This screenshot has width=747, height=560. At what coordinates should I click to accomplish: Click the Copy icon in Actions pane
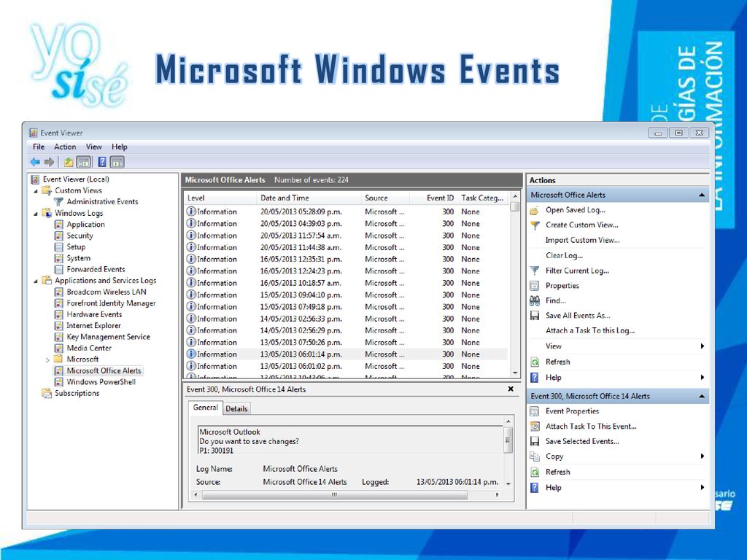(x=535, y=456)
